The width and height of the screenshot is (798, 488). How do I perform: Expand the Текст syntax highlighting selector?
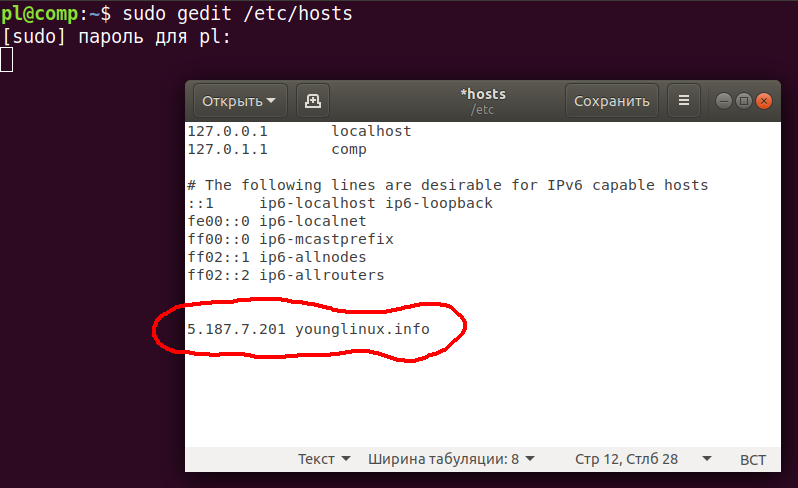coord(324,460)
